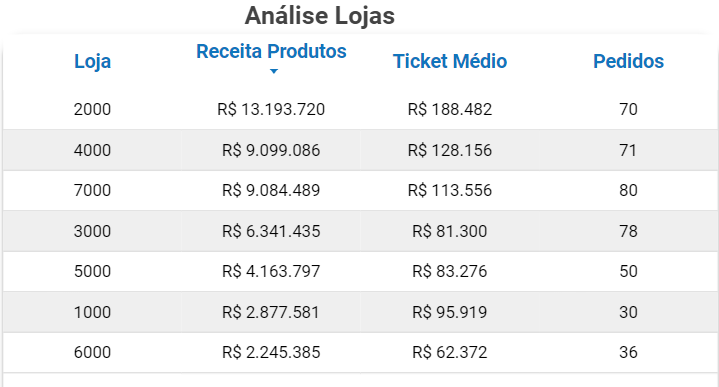The width and height of the screenshot is (719, 387).
Task: Click the sort arrow under Receita Produtos
Action: click(274, 71)
